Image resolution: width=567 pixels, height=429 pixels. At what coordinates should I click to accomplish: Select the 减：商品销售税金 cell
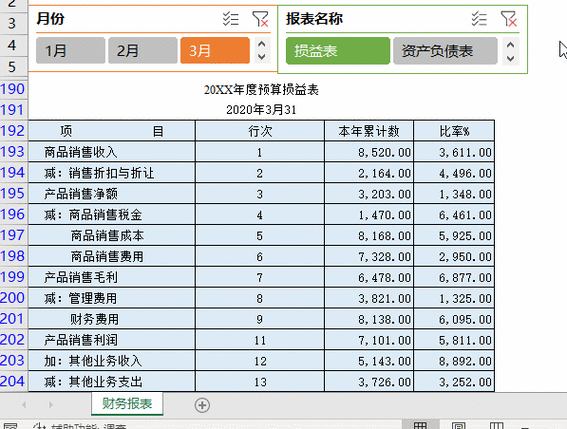pyautogui.click(x=112, y=214)
